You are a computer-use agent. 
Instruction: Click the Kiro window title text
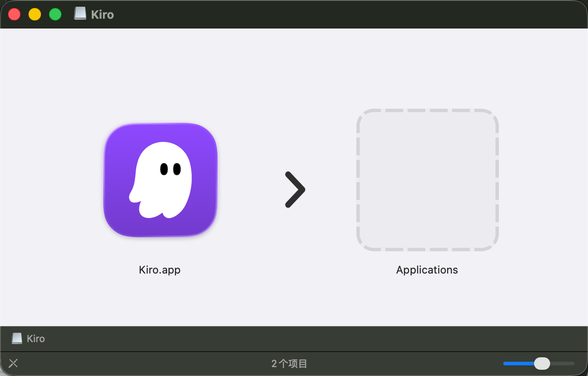click(102, 15)
